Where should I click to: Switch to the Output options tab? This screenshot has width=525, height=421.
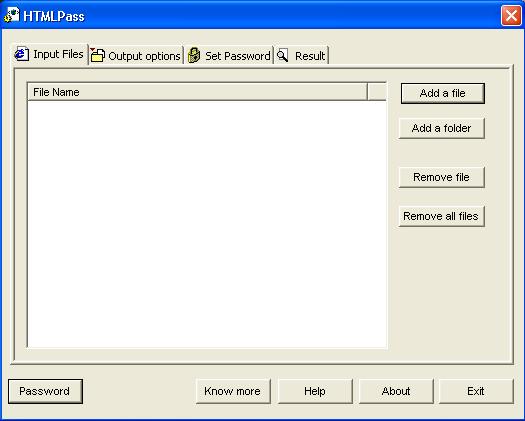[136, 56]
